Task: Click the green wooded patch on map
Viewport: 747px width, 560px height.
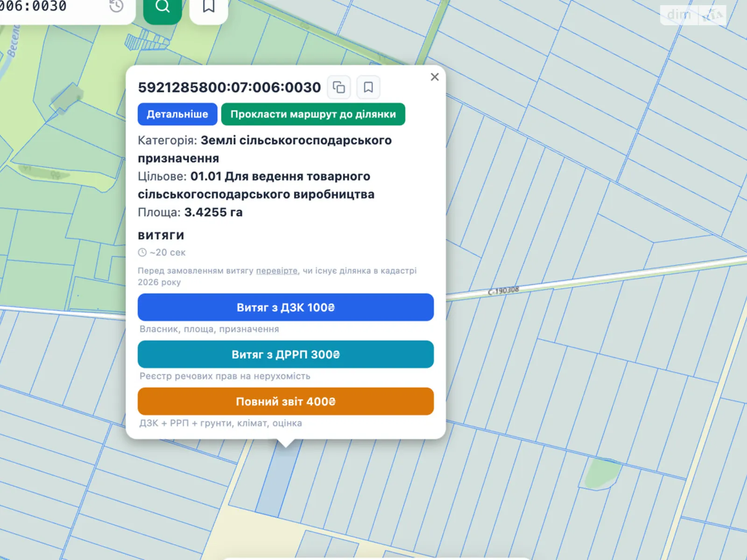Action: tap(602, 474)
